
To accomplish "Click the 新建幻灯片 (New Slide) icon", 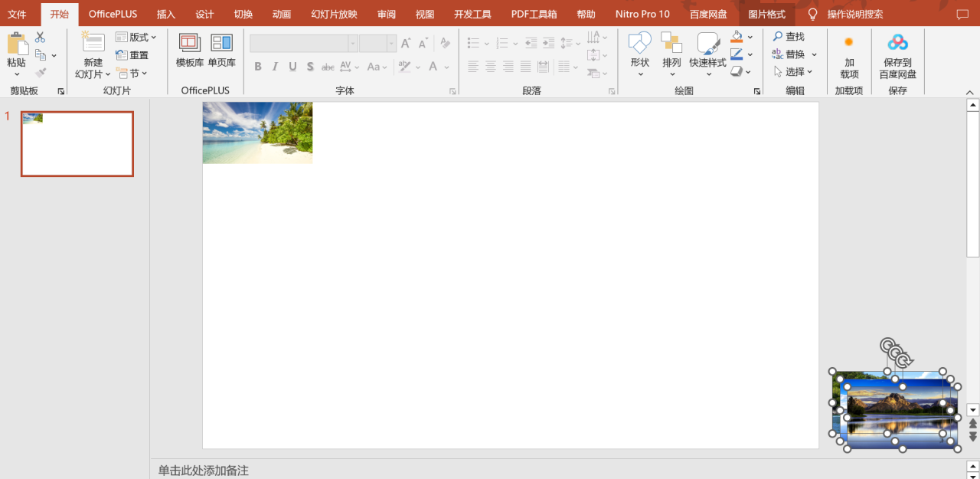I will pos(92,54).
